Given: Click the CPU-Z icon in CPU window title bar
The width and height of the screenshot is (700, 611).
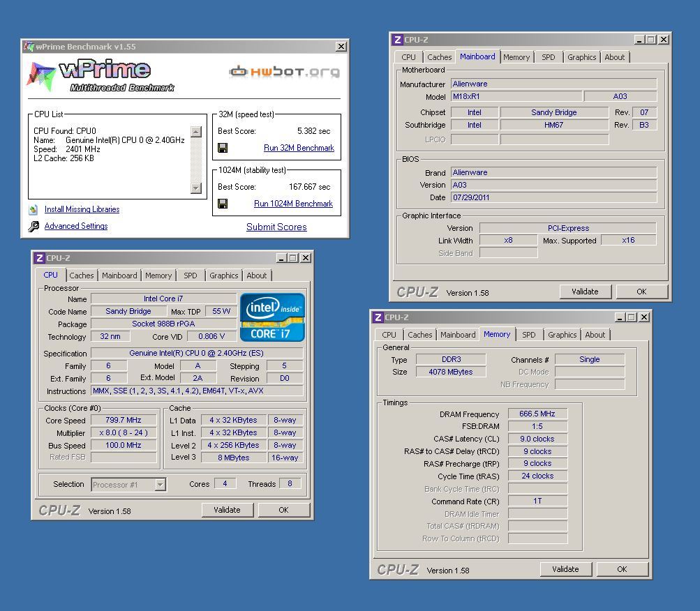Looking at the screenshot, I should tap(40, 258).
